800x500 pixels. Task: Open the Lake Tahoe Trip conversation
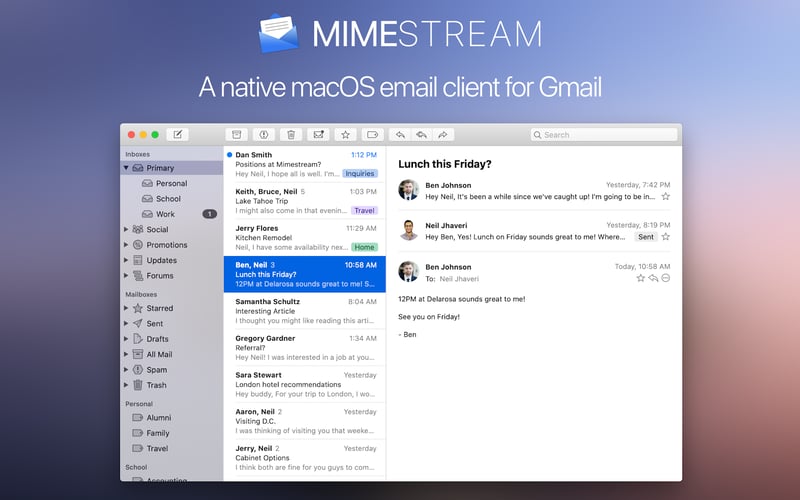tap(305, 201)
